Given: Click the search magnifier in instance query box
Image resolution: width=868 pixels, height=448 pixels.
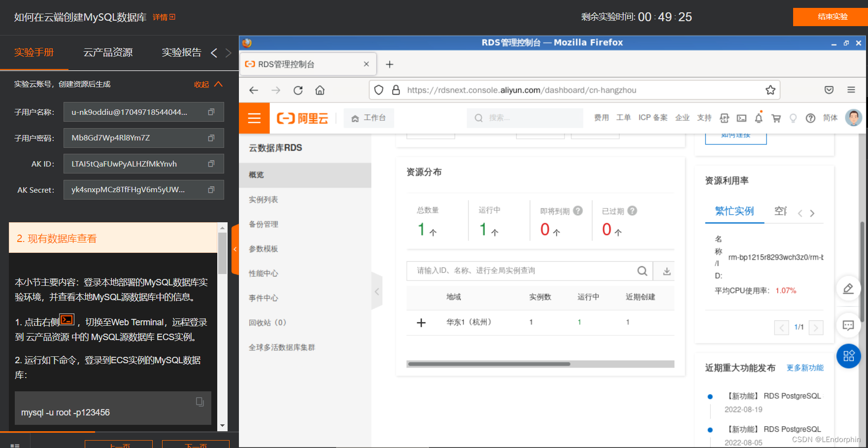Looking at the screenshot, I should tap(642, 271).
